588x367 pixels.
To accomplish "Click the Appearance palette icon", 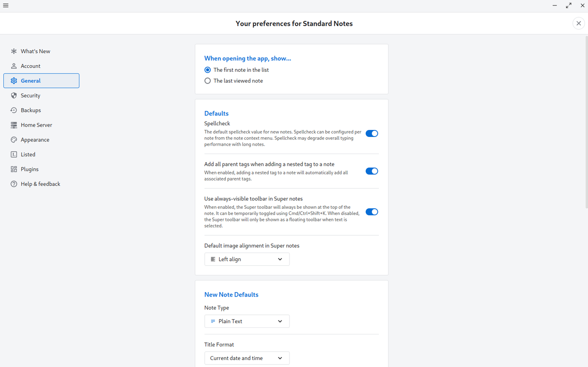I will (14, 140).
